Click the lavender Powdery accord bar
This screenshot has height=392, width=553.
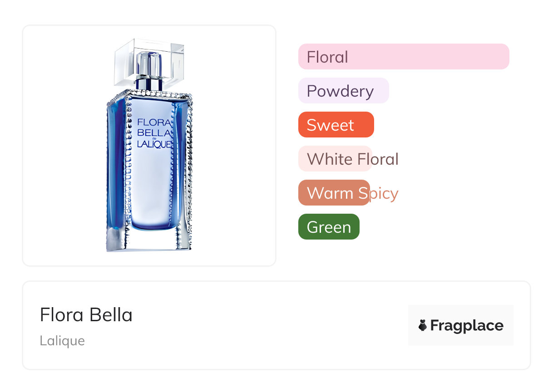(x=343, y=91)
